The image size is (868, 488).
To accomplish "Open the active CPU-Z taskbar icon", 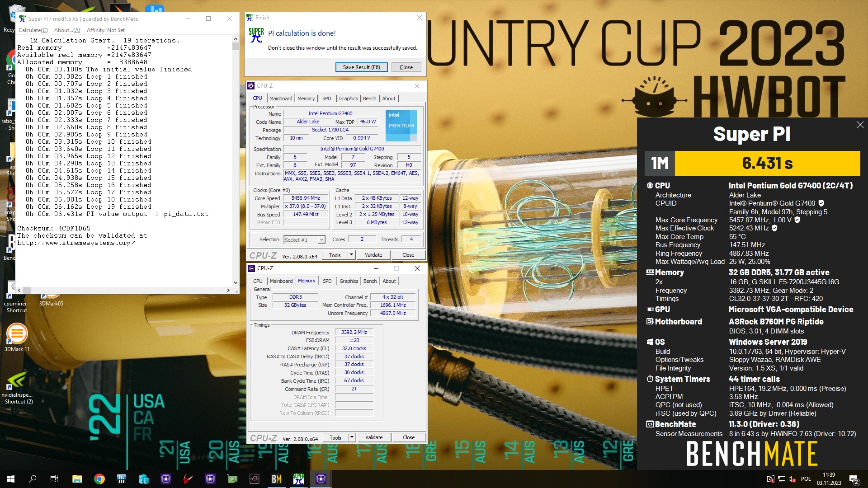I will coord(321,479).
